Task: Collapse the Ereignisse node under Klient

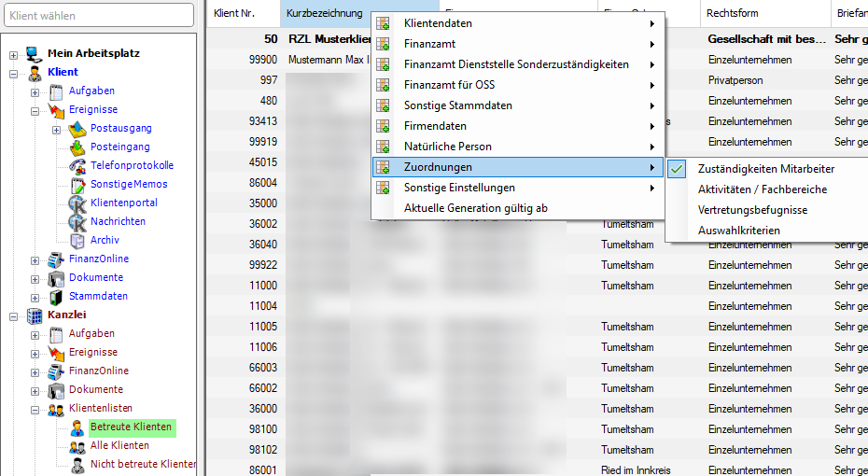Action: point(35,110)
